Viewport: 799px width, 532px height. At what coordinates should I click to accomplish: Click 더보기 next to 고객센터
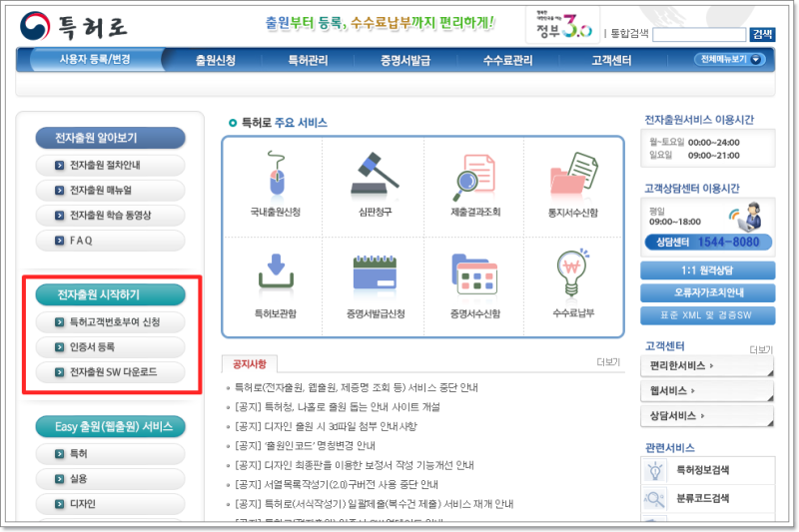click(x=761, y=349)
